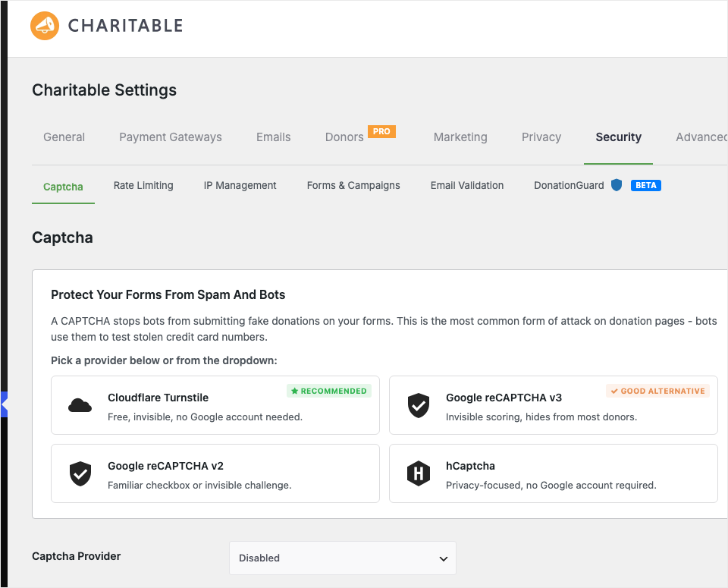Click the GOOD ALTERNATIVE badge
This screenshot has height=588, width=728.
click(657, 391)
